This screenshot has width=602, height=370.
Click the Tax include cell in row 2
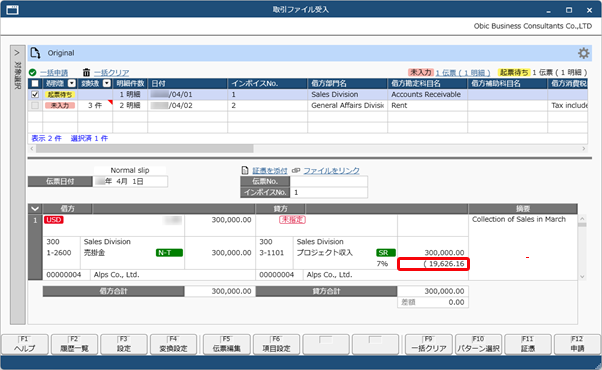click(569, 106)
